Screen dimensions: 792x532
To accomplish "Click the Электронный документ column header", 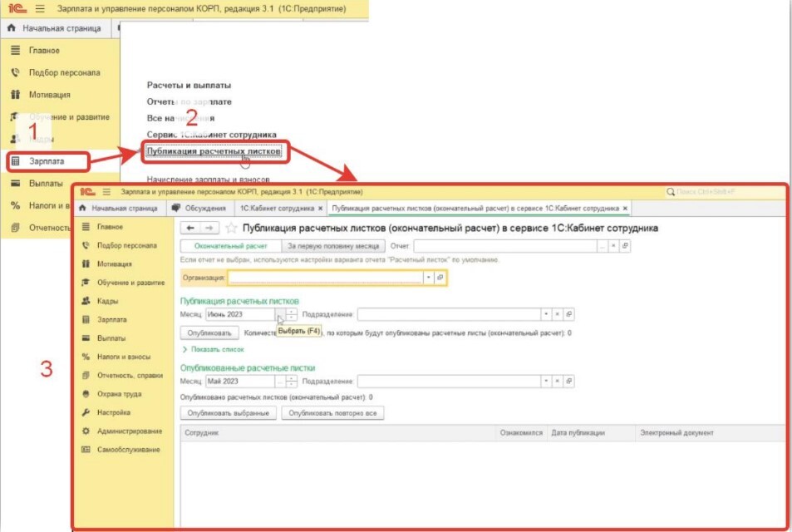I will coord(711,433).
